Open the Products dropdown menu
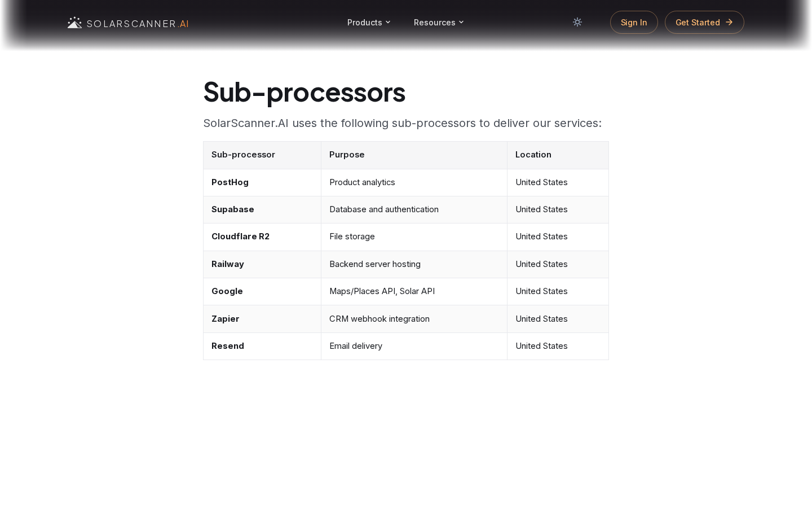The height and width of the screenshot is (508, 812). [x=369, y=23]
